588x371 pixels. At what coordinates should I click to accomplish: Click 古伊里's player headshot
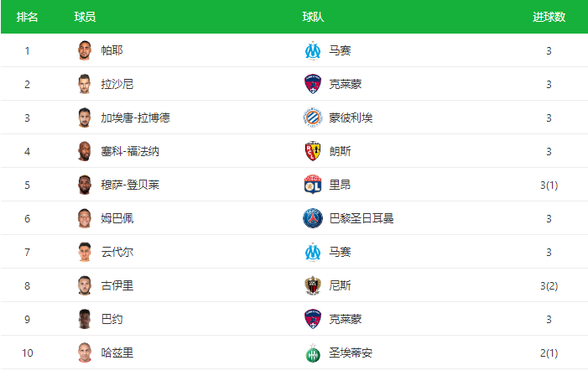click(x=85, y=285)
